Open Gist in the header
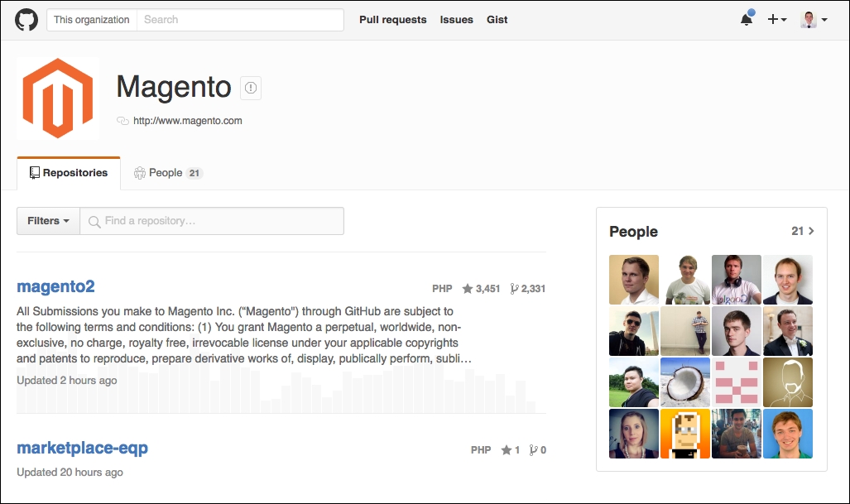This screenshot has width=850, height=504. coord(497,20)
